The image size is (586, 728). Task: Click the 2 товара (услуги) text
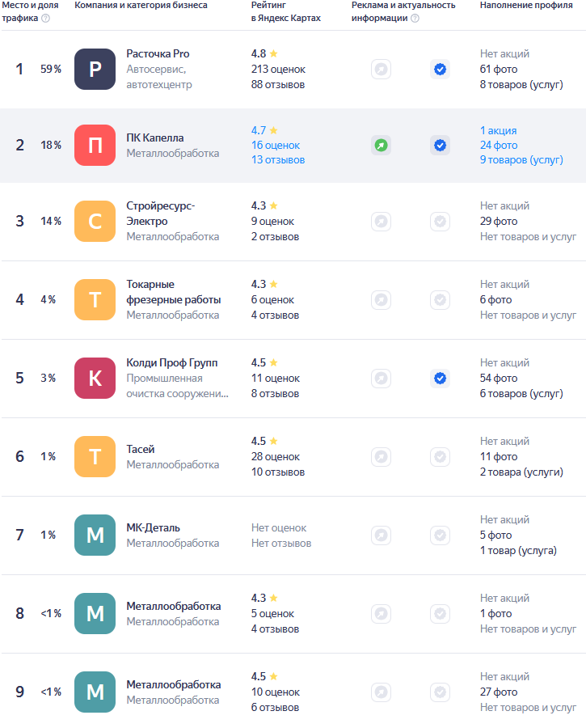tap(521, 472)
